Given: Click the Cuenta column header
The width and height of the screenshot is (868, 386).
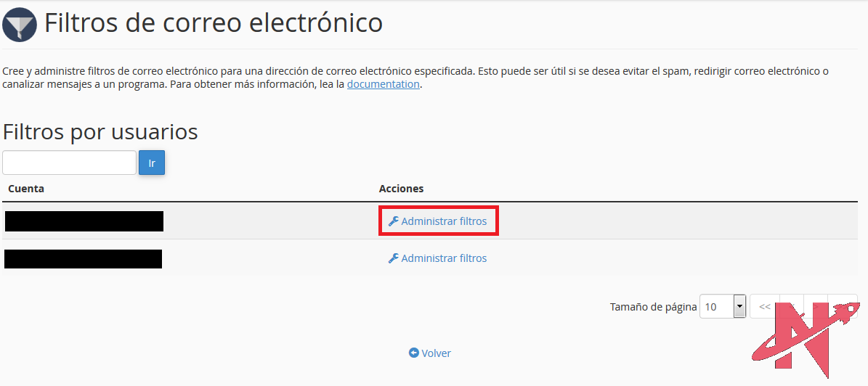Looking at the screenshot, I should (26, 189).
